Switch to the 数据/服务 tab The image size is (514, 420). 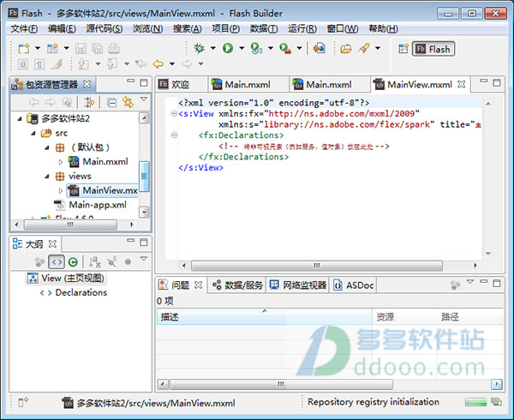(237, 285)
